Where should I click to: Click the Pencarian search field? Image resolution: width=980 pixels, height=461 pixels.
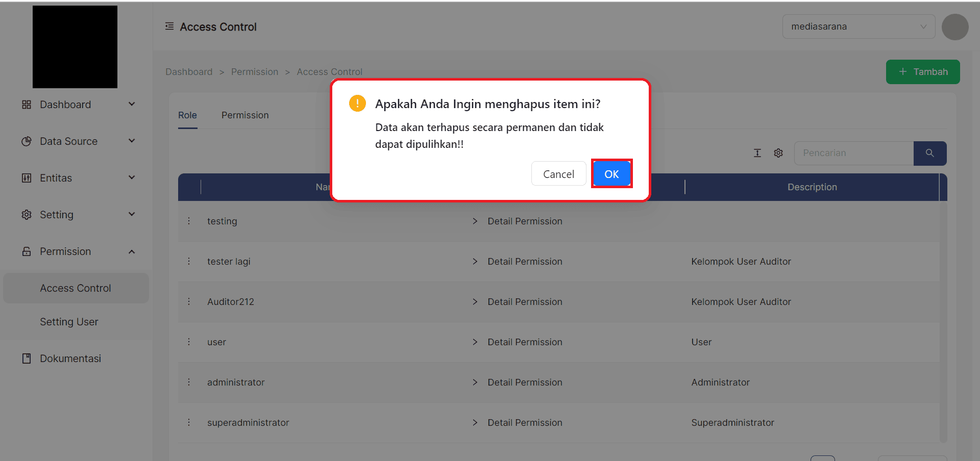[x=853, y=153]
